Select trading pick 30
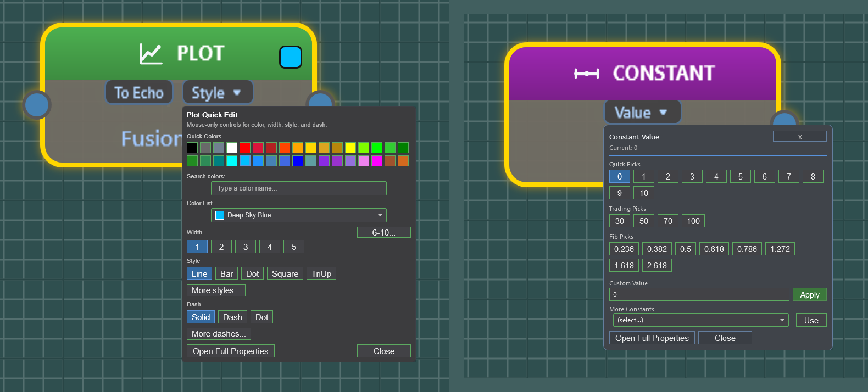The width and height of the screenshot is (868, 392). click(620, 221)
